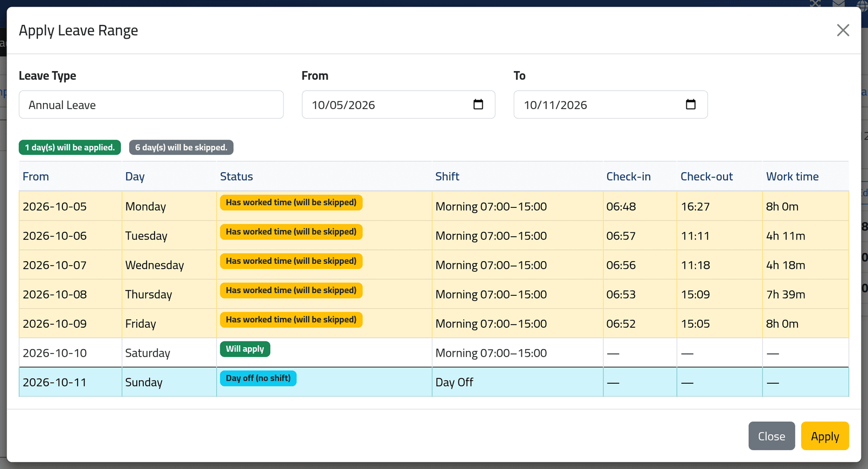Click the '6 day(s) will be skipped' badge

[x=181, y=148]
